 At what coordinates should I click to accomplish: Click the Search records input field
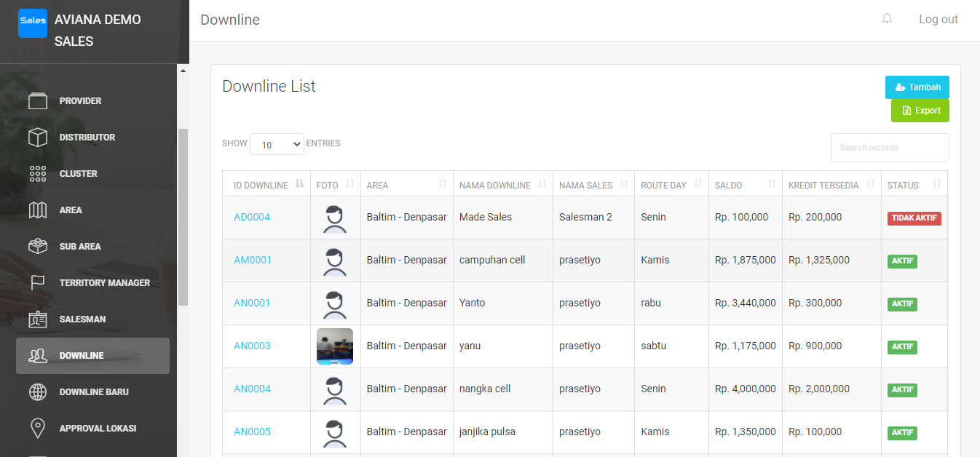(889, 148)
